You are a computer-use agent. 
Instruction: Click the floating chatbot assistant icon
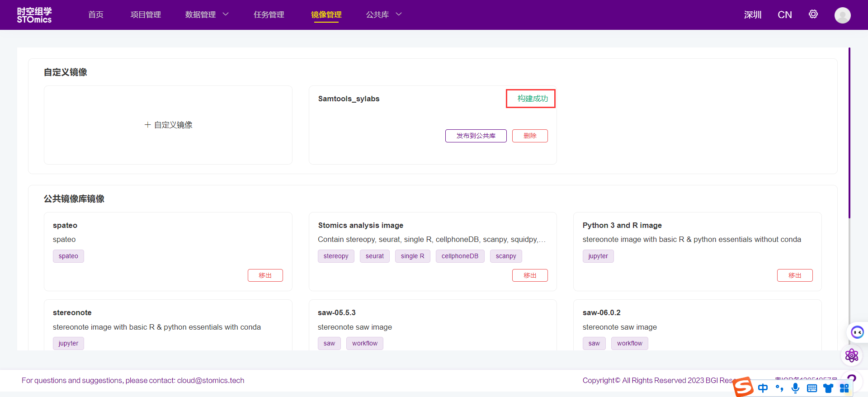click(857, 333)
